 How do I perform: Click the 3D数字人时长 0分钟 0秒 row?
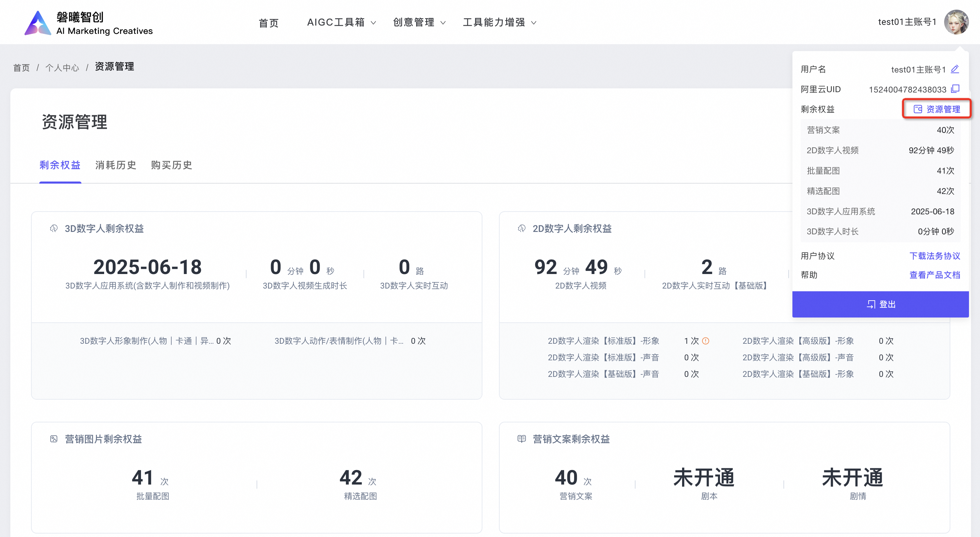[x=880, y=232]
